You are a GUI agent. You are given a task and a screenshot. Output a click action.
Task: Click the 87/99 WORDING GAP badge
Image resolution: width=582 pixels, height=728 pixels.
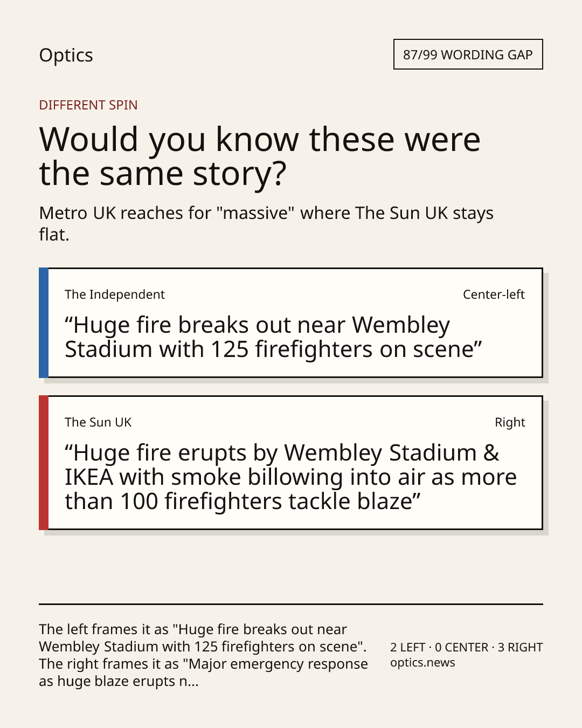pyautogui.click(x=468, y=54)
